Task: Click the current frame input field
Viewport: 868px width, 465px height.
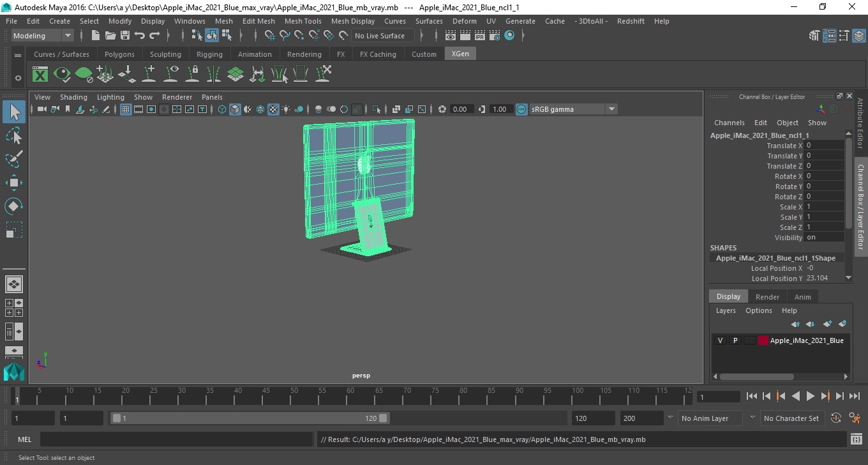Action: [x=719, y=397]
